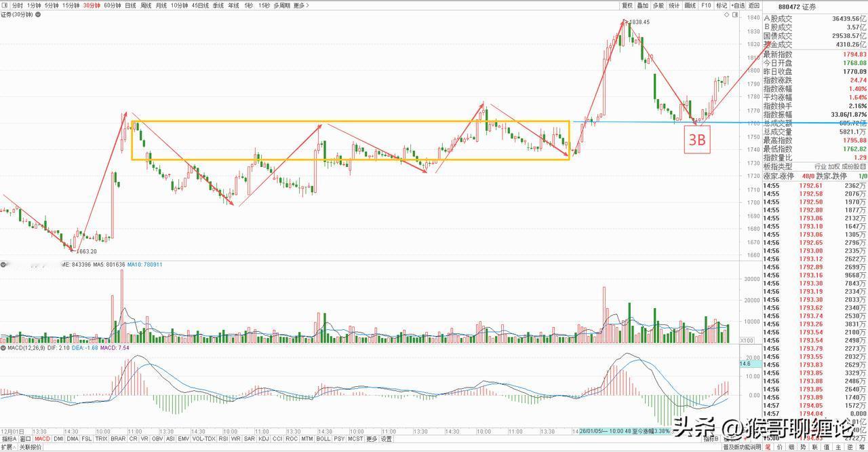
Task: Select the WR indicator tab
Action: 235,438
